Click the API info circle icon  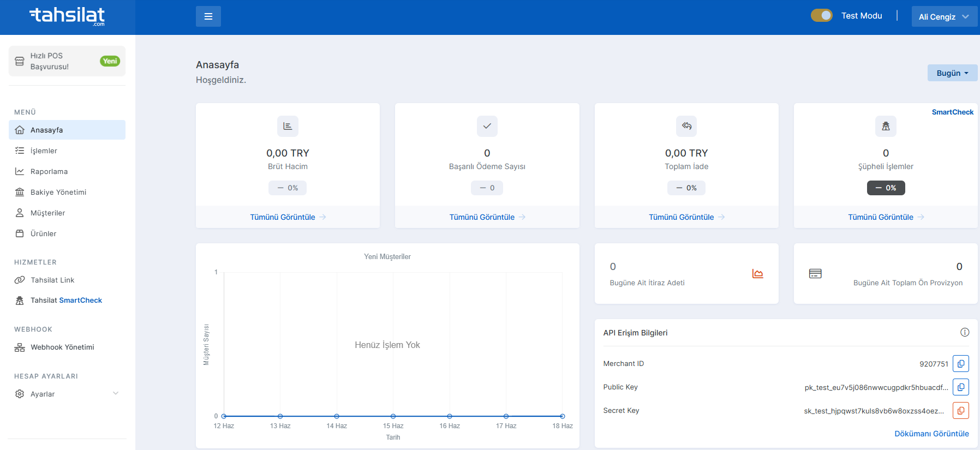click(964, 333)
